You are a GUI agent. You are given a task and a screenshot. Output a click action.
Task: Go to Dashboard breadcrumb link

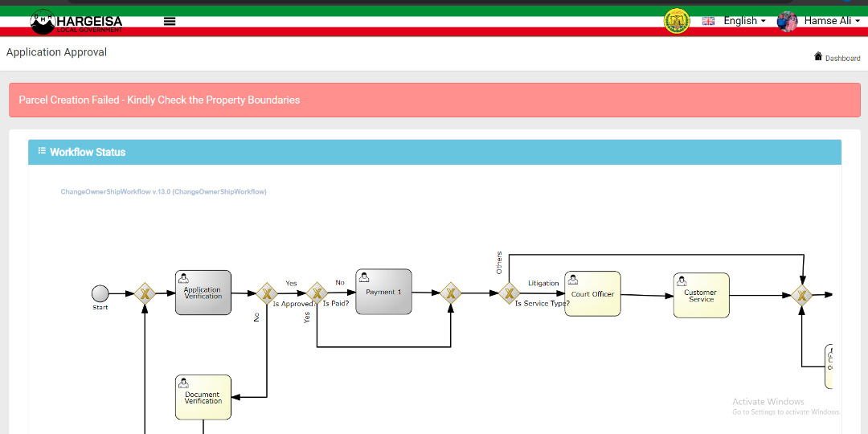click(842, 58)
